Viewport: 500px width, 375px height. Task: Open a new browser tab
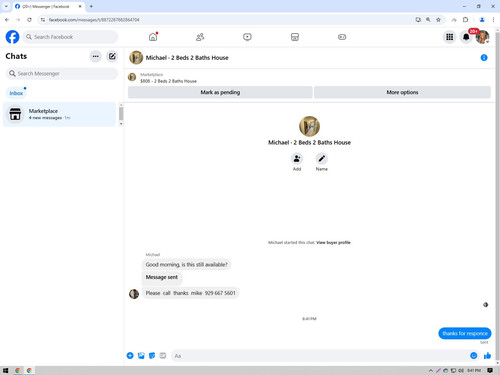coord(91,6)
